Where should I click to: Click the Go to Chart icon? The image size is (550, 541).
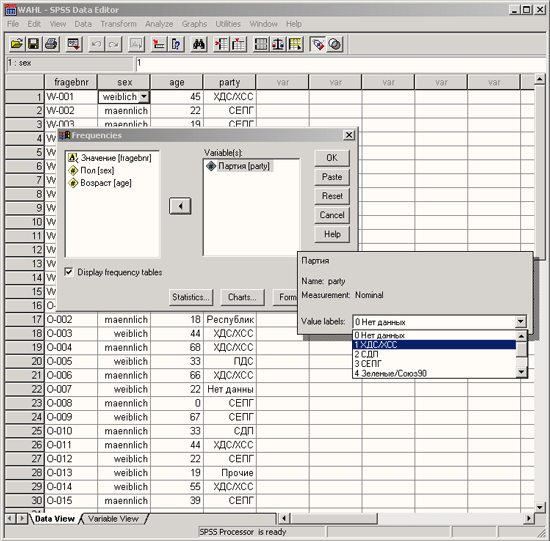(x=136, y=44)
